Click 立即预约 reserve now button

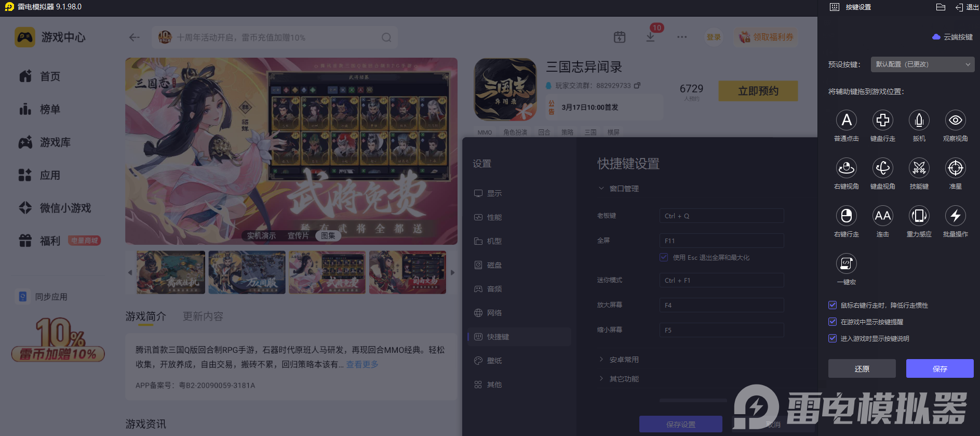(x=758, y=91)
